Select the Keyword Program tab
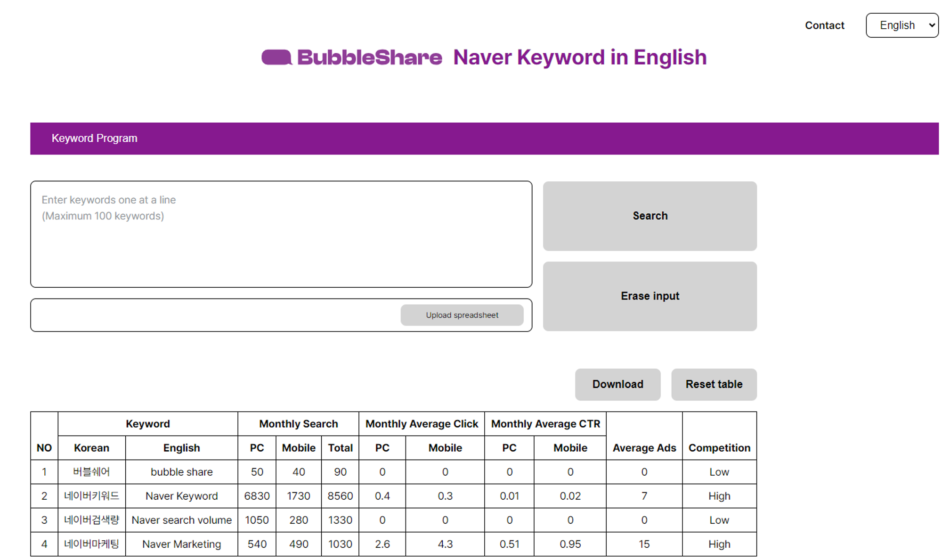The height and width of the screenshot is (560, 942). (94, 138)
